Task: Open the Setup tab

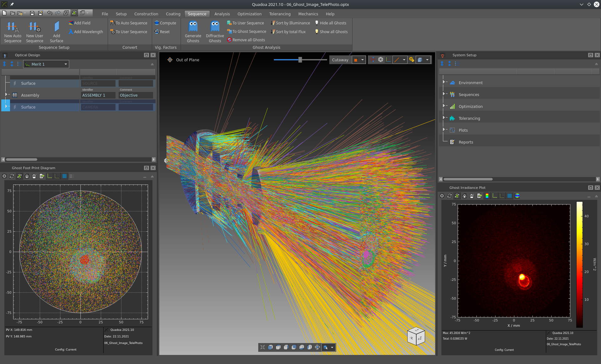Action: click(x=121, y=14)
